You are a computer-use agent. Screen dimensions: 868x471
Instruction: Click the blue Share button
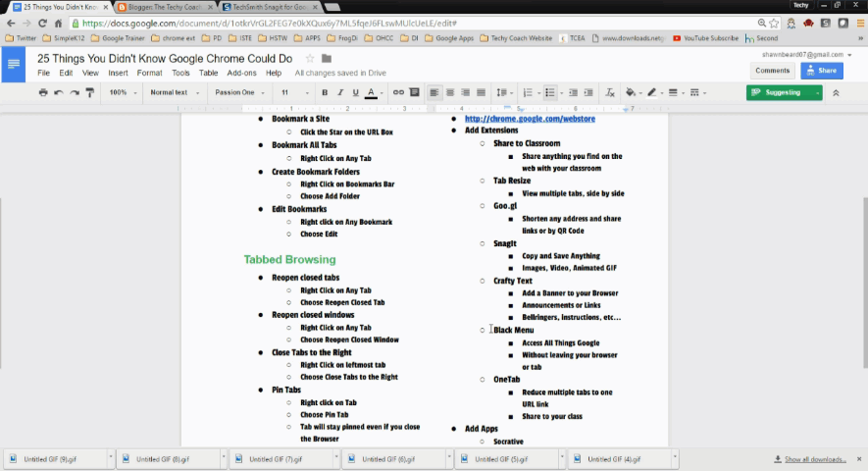pyautogui.click(x=821, y=71)
